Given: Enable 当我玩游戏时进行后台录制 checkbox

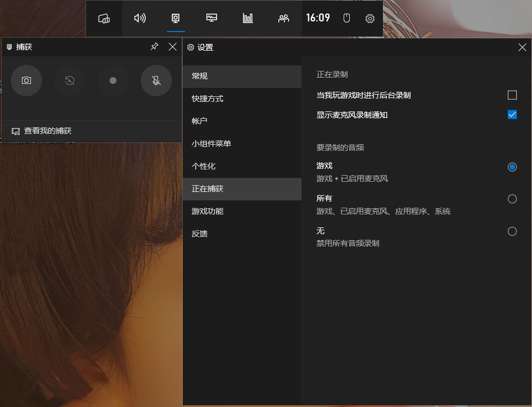Looking at the screenshot, I should (x=512, y=95).
